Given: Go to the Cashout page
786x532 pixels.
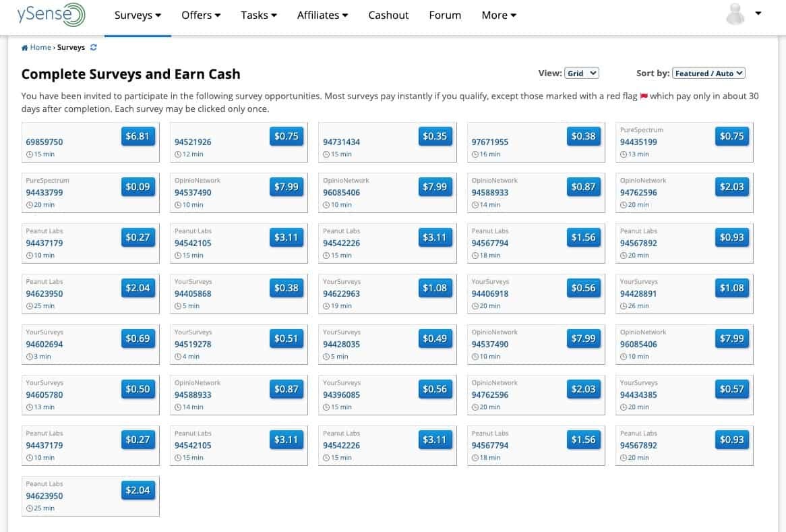Looking at the screenshot, I should (x=388, y=15).
